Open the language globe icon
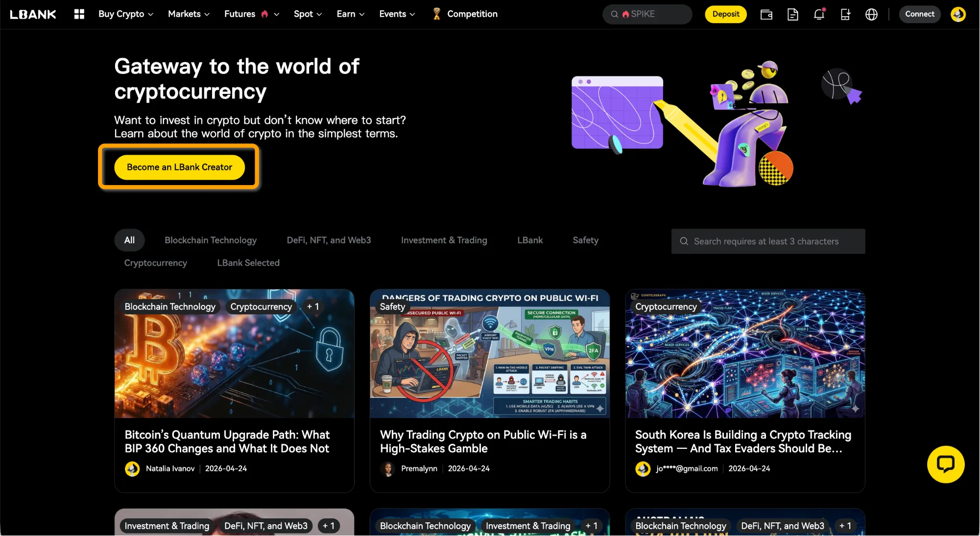The width and height of the screenshot is (980, 536). tap(871, 14)
